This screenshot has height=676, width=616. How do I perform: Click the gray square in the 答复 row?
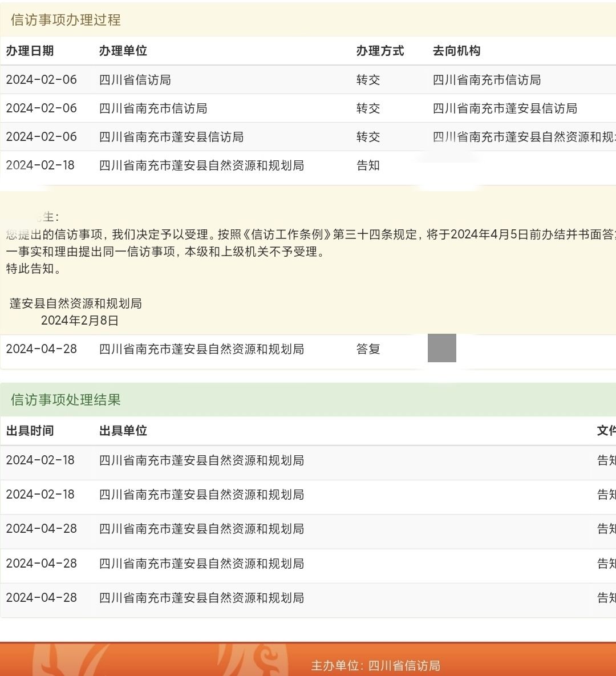(441, 348)
